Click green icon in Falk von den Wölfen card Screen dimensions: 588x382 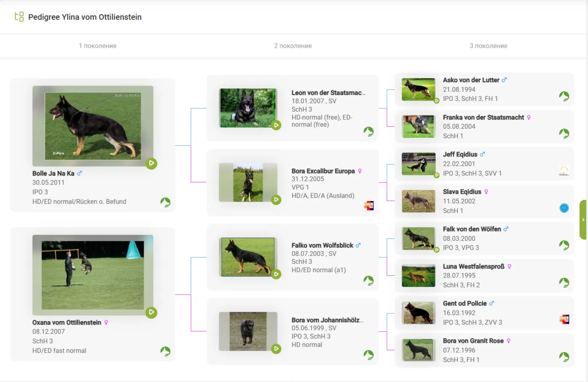(564, 245)
